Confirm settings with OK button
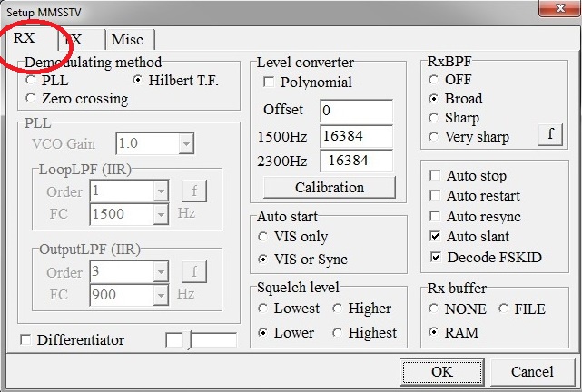 442,372
